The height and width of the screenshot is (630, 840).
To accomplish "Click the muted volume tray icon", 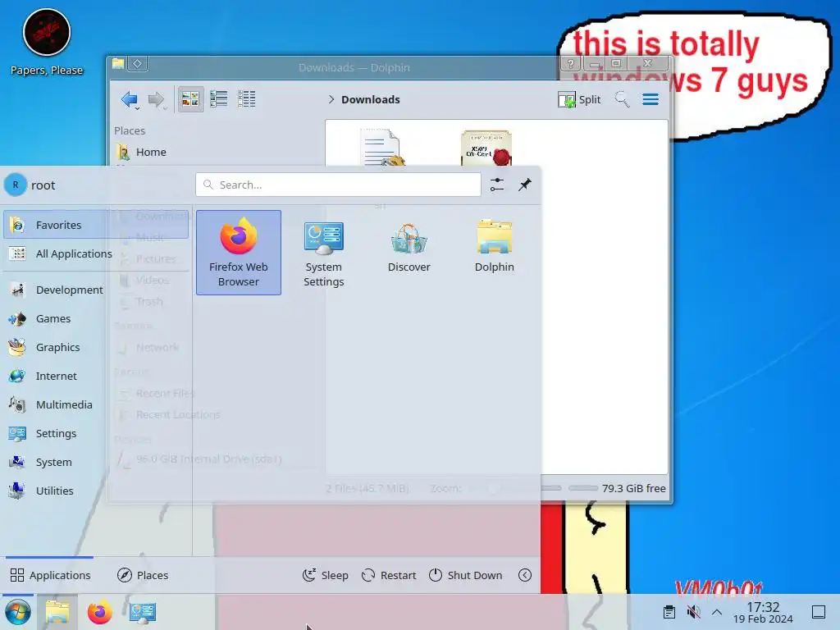I will point(693,612).
